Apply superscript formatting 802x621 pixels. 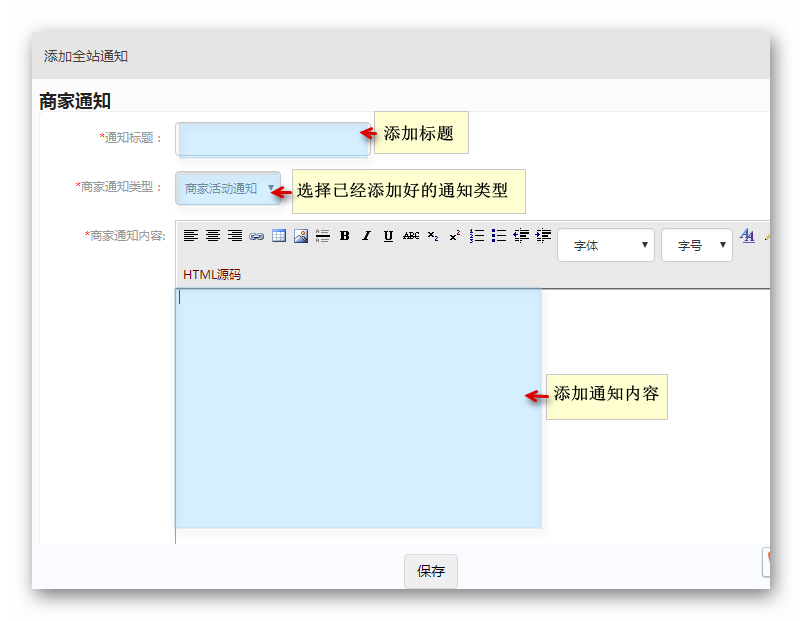click(x=455, y=236)
